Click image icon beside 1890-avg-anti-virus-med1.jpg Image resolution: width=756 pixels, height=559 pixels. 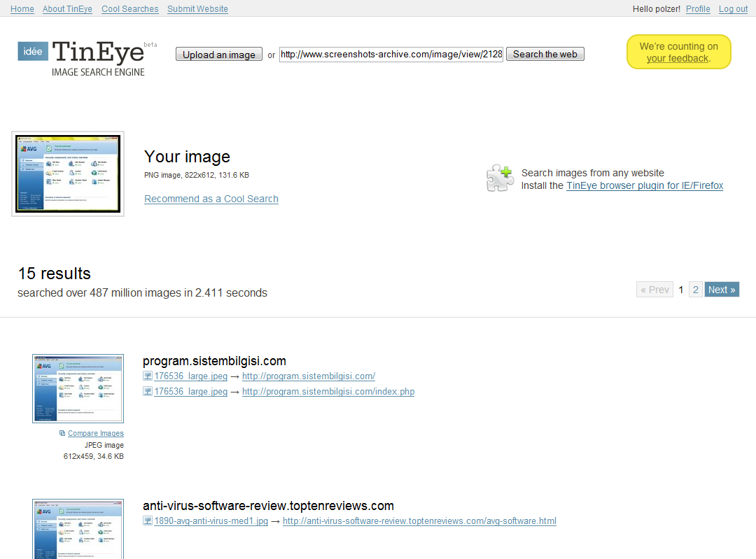click(x=148, y=521)
